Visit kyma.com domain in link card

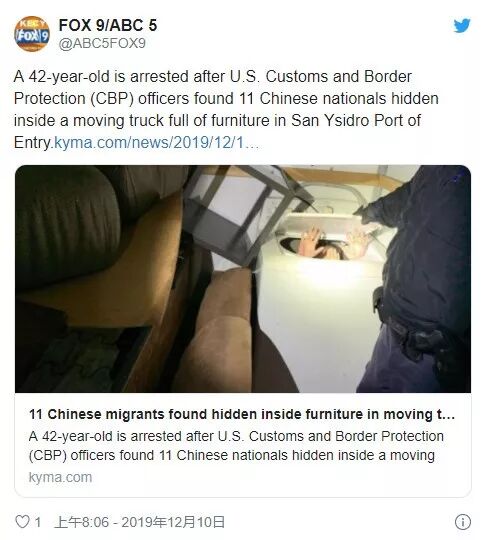(60, 477)
